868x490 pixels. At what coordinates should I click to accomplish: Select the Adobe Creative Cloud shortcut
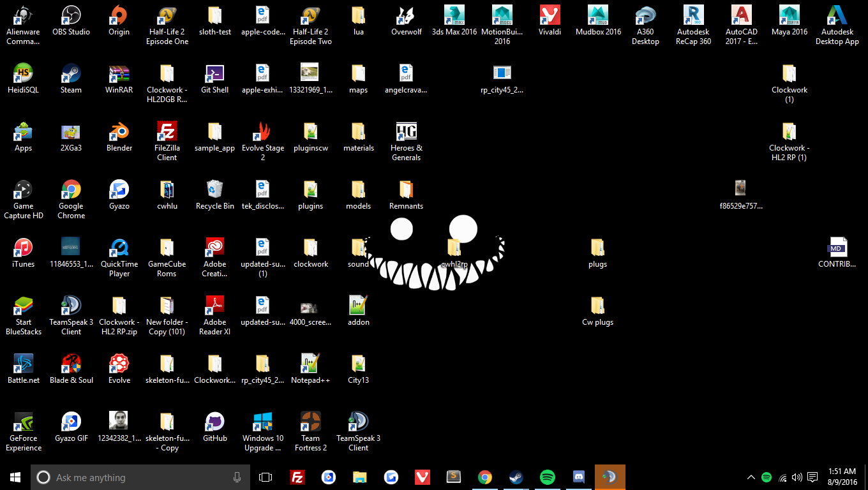pos(214,257)
